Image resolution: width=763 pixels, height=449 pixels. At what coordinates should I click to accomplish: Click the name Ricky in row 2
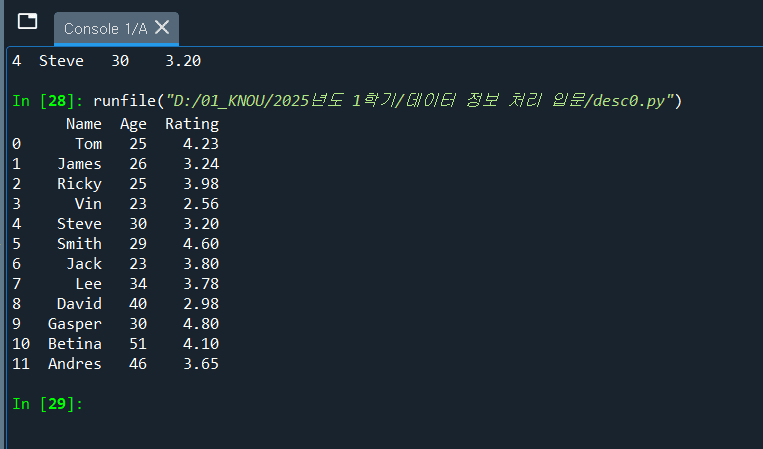click(79, 184)
